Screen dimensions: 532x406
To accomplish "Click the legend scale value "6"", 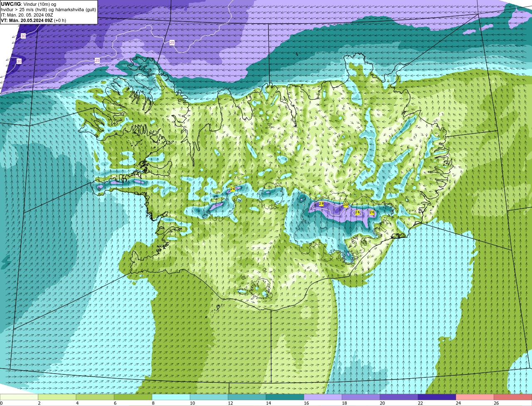I will tap(115, 403).
